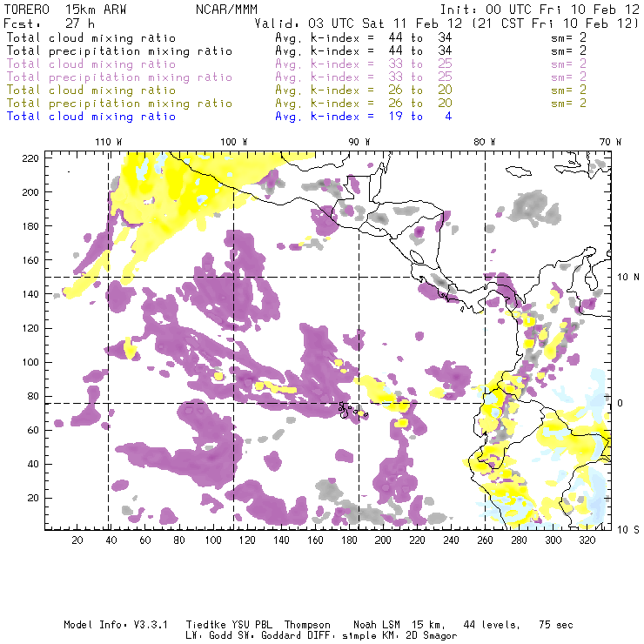Select the "10 S" latitude label
The height and width of the screenshot is (644, 644).
click(628, 530)
